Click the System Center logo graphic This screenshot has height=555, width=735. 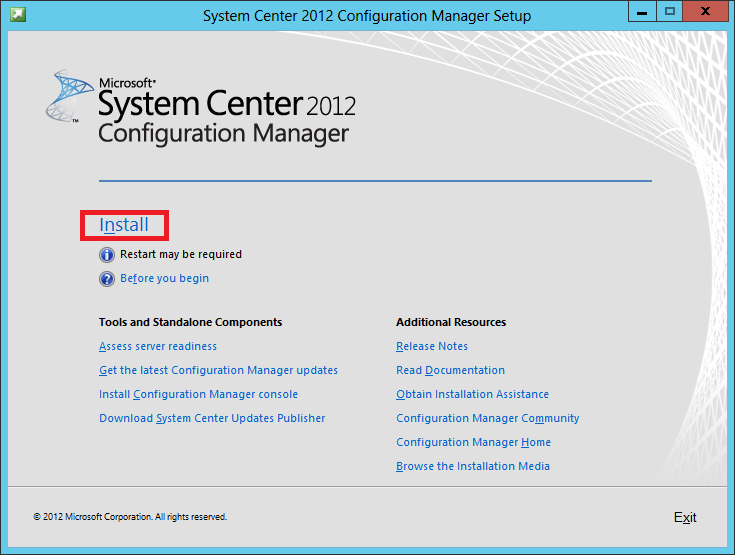[x=68, y=97]
